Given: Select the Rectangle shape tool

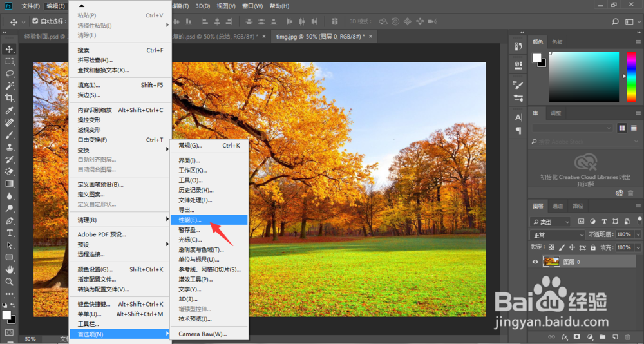Looking at the screenshot, I should coord(10,257).
